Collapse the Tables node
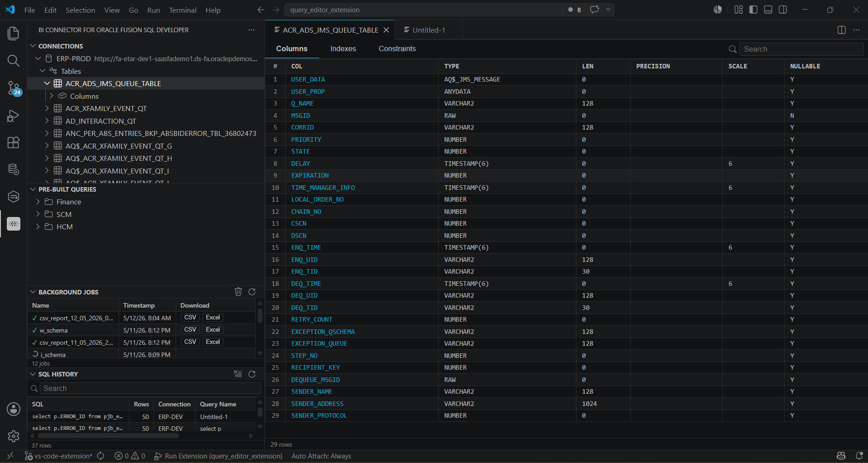The image size is (868, 463). (43, 71)
